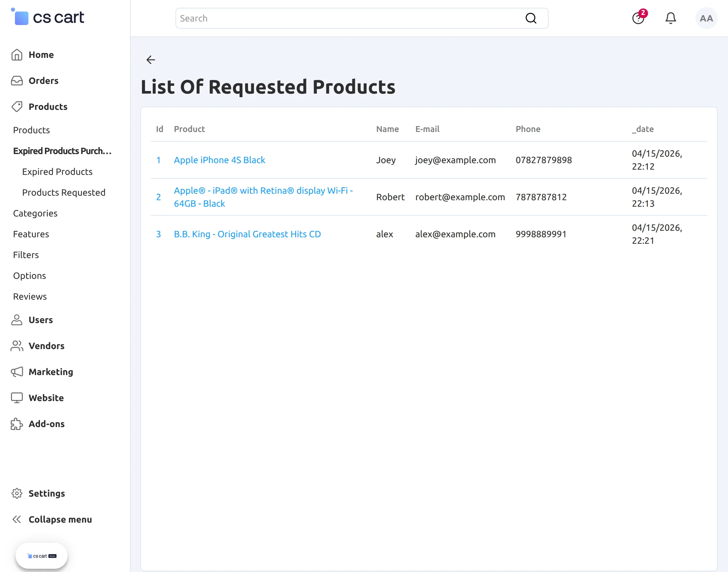
Task: Click the Website monitor icon
Action: coord(17,397)
